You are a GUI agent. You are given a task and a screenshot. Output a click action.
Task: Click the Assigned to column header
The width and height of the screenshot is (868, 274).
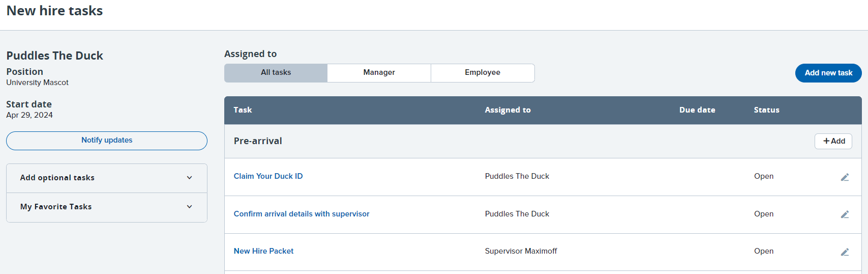click(x=507, y=110)
